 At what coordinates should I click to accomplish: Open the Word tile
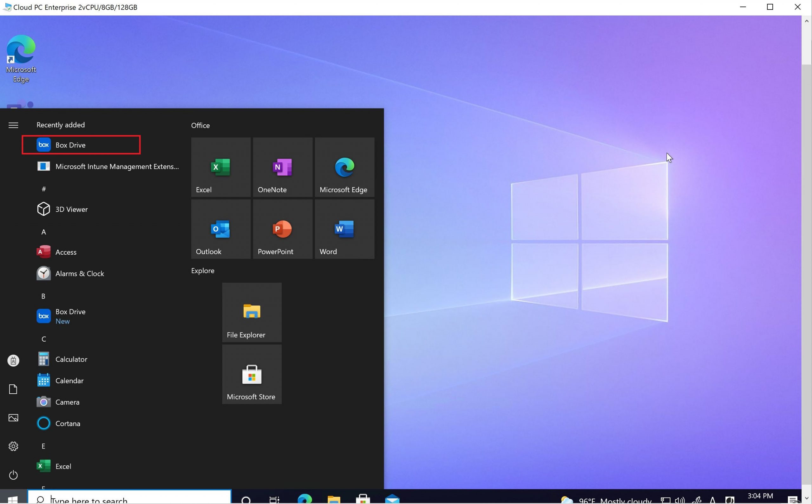344,229
